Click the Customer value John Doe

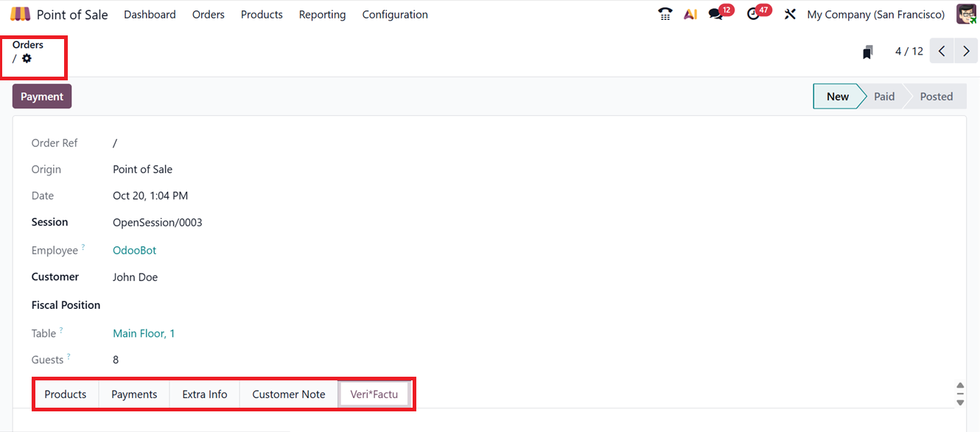pyautogui.click(x=135, y=277)
